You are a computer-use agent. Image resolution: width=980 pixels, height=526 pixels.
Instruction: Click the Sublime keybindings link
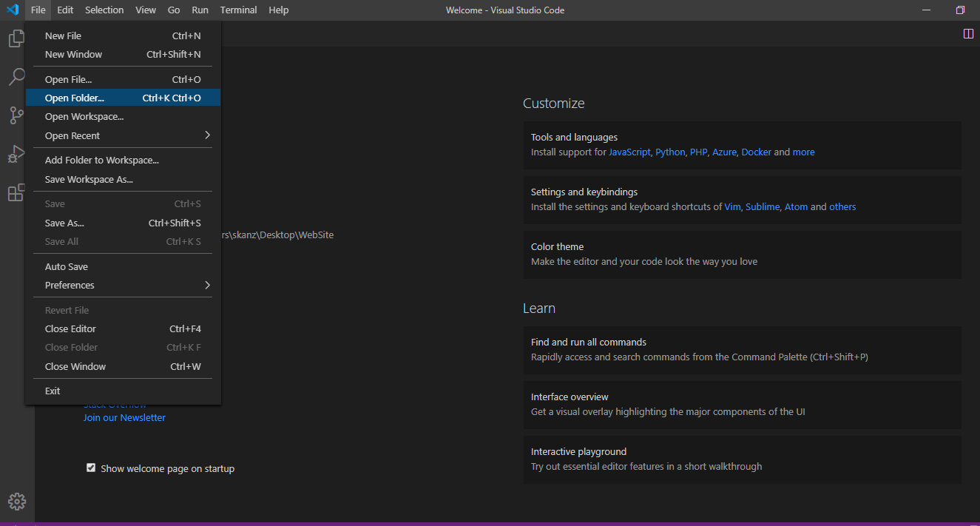(763, 206)
